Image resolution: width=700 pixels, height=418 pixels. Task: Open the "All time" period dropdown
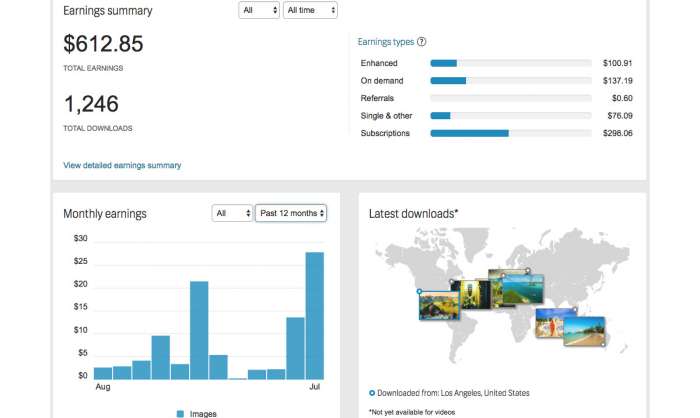pos(310,10)
